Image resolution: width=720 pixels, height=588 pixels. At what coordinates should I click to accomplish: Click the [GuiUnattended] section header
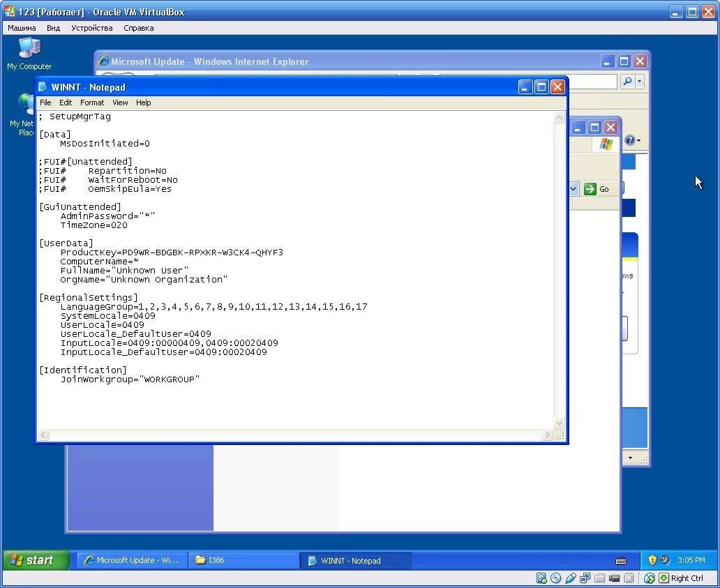(x=80, y=207)
